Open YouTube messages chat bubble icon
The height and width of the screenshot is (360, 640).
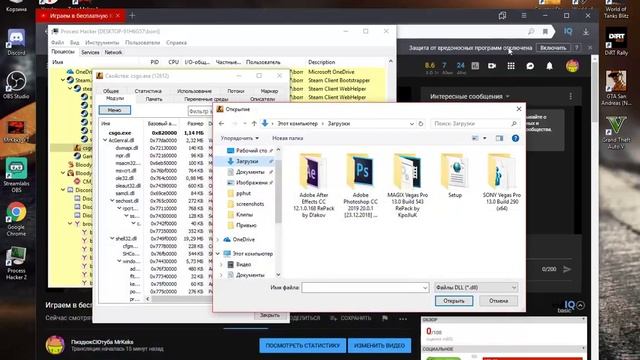point(530,66)
